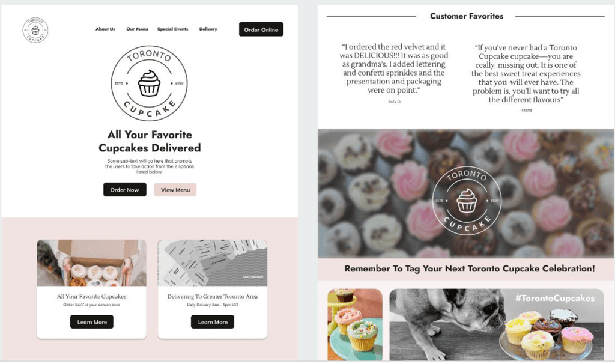Click the pink View Menu button
Viewport: 615px width, 364px height.
tap(175, 190)
